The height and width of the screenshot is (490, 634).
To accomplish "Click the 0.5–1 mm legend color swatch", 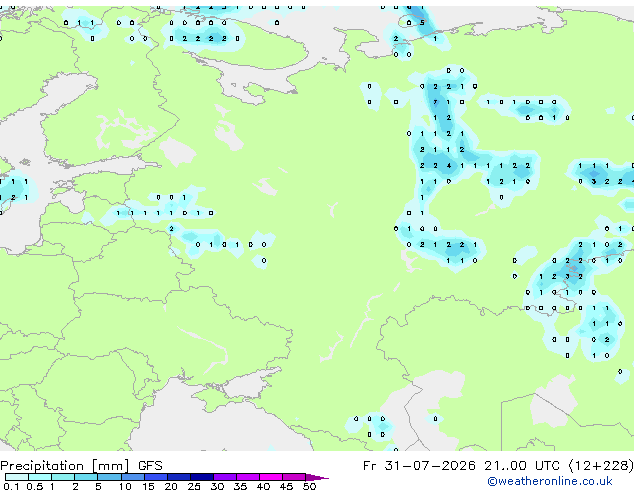I will pyautogui.click(x=40, y=477).
